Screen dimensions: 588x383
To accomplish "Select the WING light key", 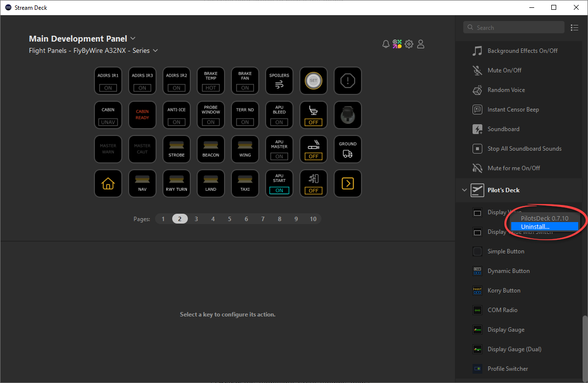I will click(x=245, y=149).
